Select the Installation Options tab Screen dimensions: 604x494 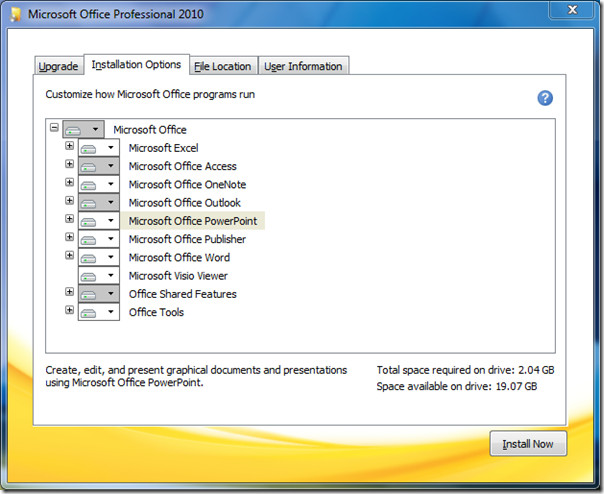136,64
